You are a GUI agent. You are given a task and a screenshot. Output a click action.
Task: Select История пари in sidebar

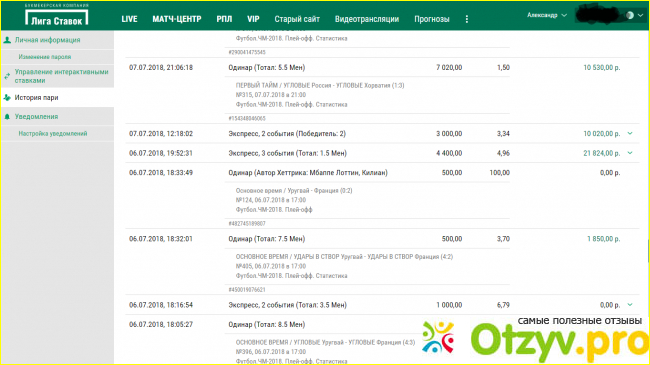36,98
